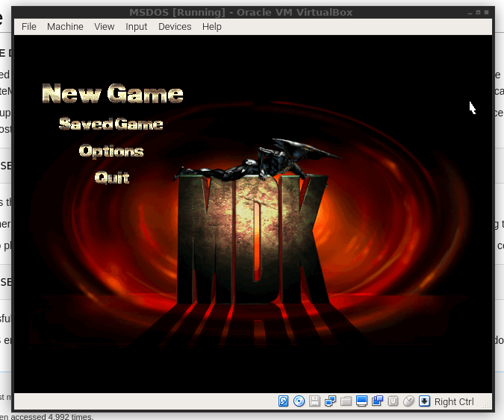Open the Input menu

tap(137, 27)
